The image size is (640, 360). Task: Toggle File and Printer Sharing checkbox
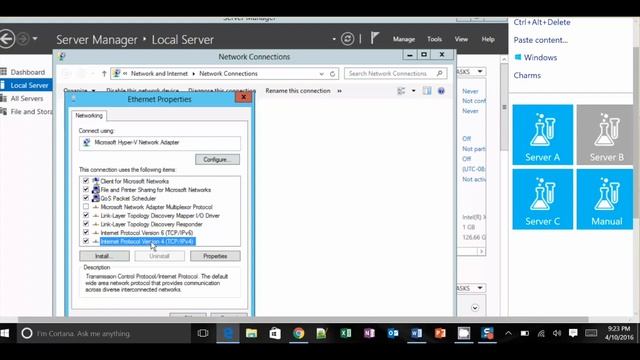[86, 189]
